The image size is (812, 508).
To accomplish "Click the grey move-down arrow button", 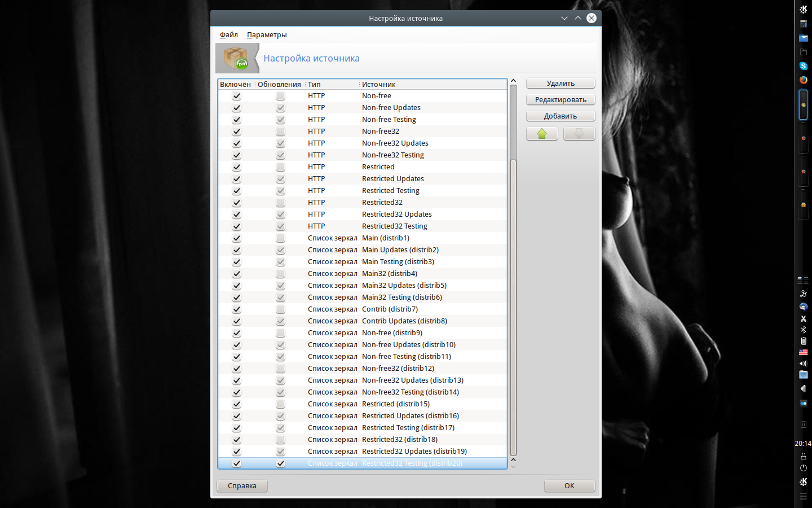I will (579, 134).
